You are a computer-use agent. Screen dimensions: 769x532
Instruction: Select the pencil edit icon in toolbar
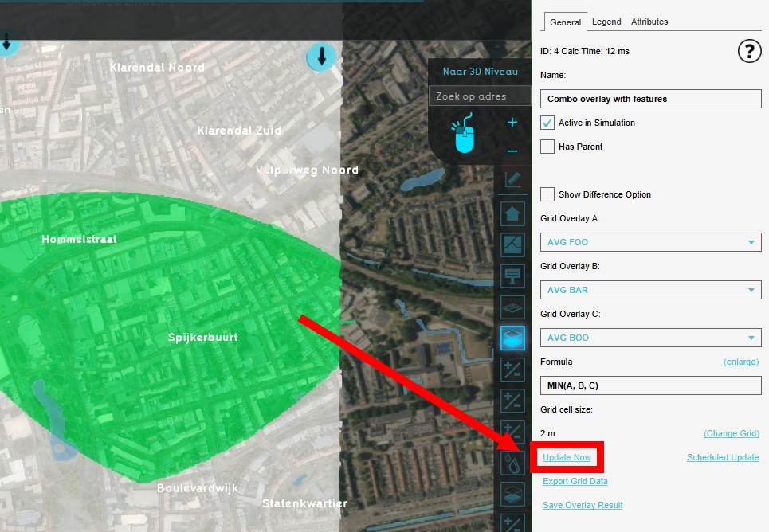(x=512, y=180)
